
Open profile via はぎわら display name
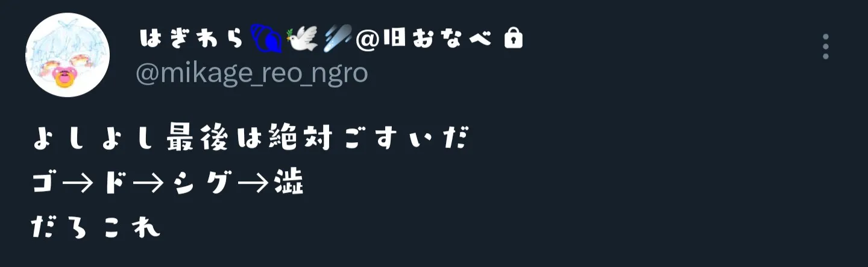(x=194, y=39)
